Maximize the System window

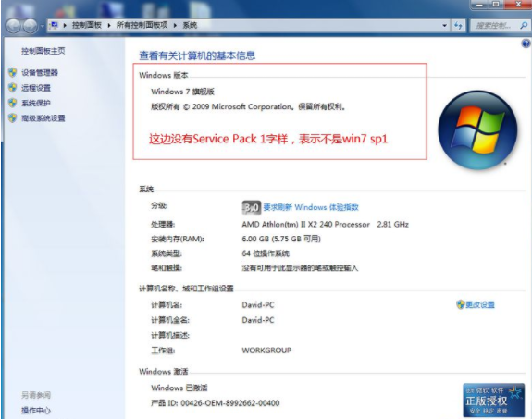pyautogui.click(x=496, y=5)
